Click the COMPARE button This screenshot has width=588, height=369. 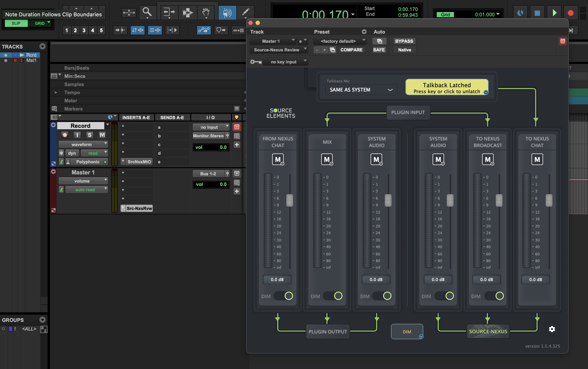point(351,50)
